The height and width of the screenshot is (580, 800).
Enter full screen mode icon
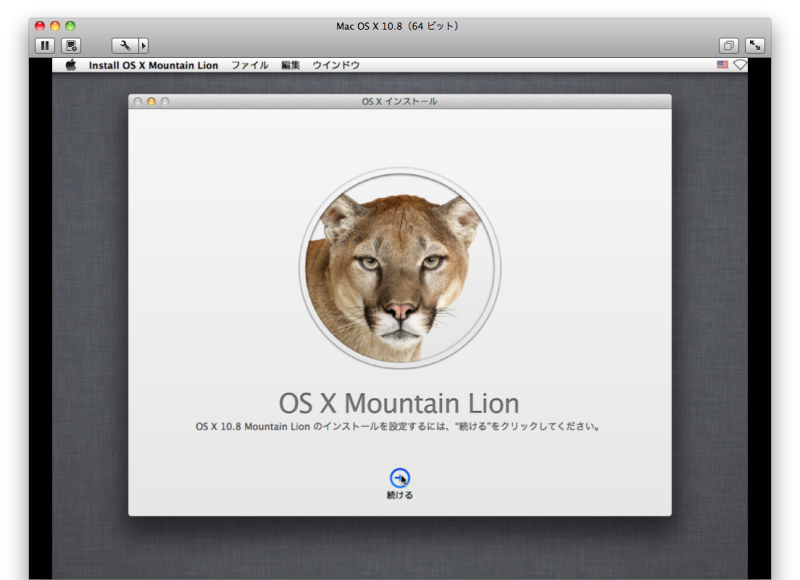click(755, 46)
